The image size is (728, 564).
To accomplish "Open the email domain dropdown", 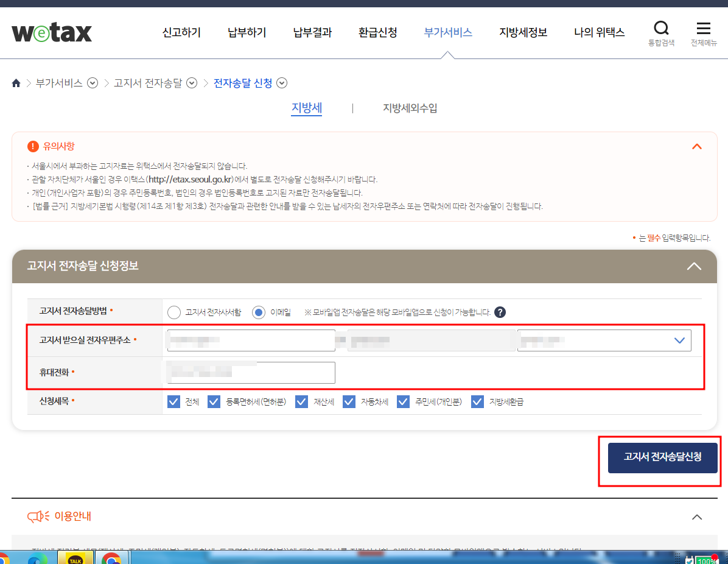I will point(680,340).
